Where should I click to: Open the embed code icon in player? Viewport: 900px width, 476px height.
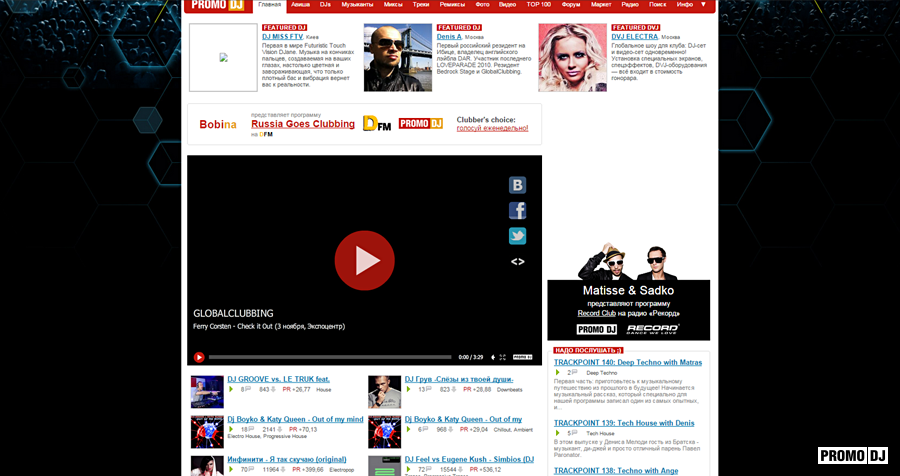tap(517, 262)
